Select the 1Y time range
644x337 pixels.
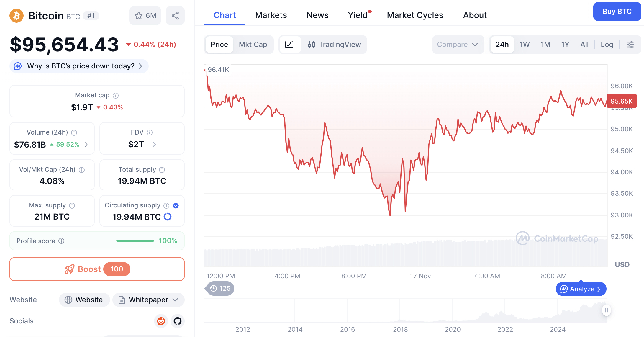565,45
